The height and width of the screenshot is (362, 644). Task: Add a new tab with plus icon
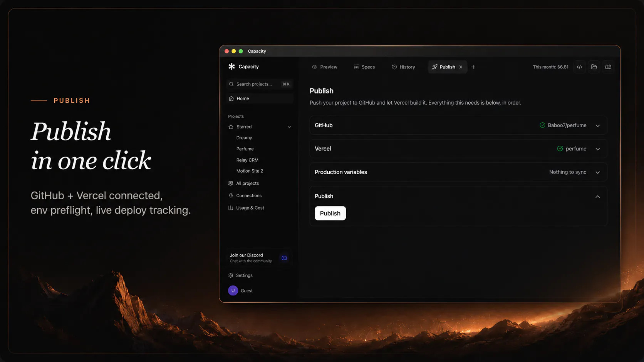(x=473, y=67)
